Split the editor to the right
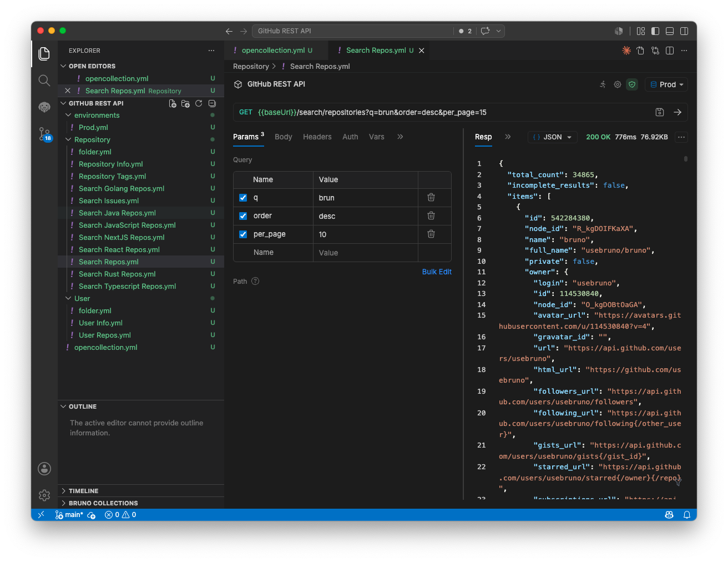The image size is (728, 562). tap(670, 51)
